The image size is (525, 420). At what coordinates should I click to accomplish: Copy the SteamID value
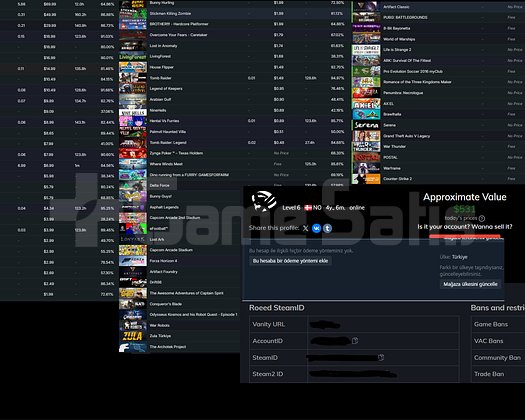pyautogui.click(x=381, y=357)
